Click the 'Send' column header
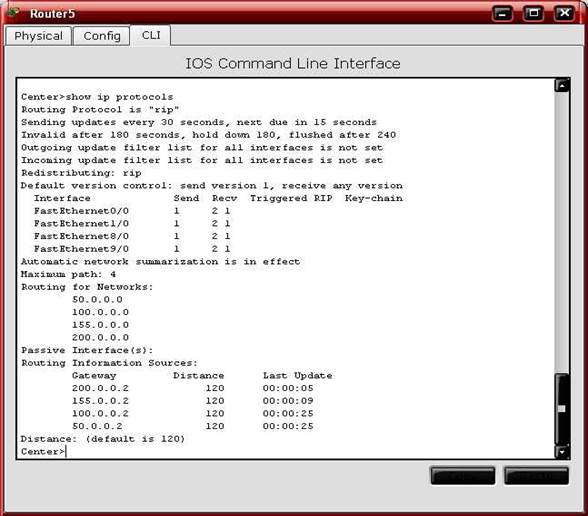 [x=186, y=198]
